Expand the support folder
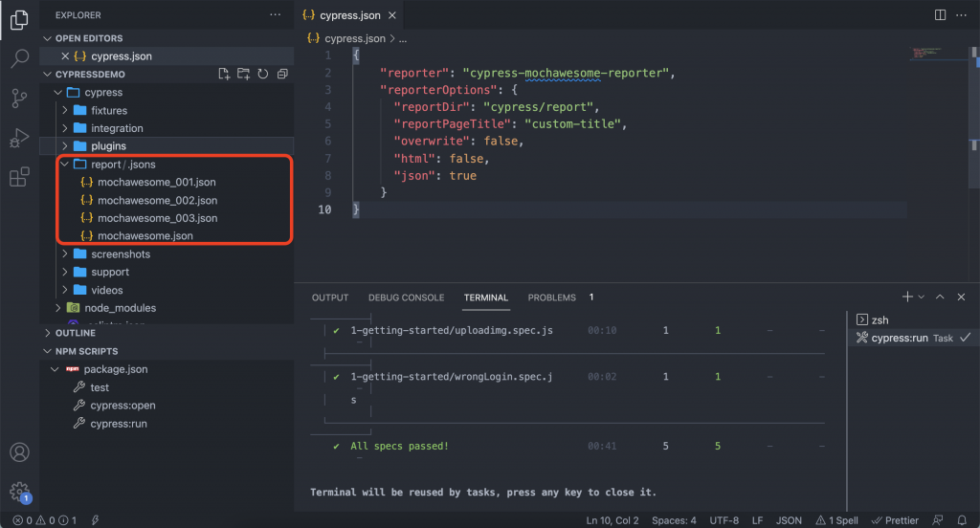The width and height of the screenshot is (980, 528). 64,272
